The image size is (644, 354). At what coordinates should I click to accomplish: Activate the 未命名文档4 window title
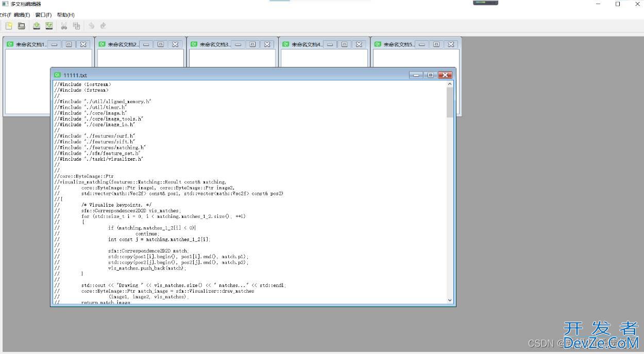pos(308,45)
